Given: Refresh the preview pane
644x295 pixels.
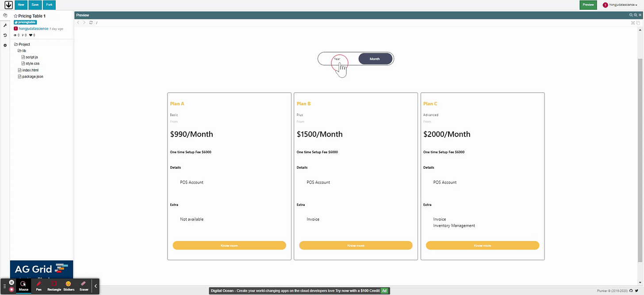Looking at the screenshot, I should (91, 23).
